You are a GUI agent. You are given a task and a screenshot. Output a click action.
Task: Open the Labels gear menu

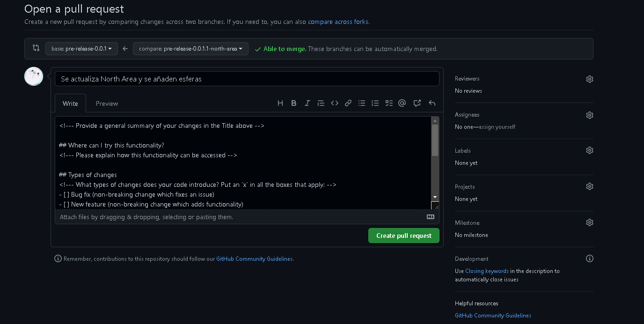(589, 150)
